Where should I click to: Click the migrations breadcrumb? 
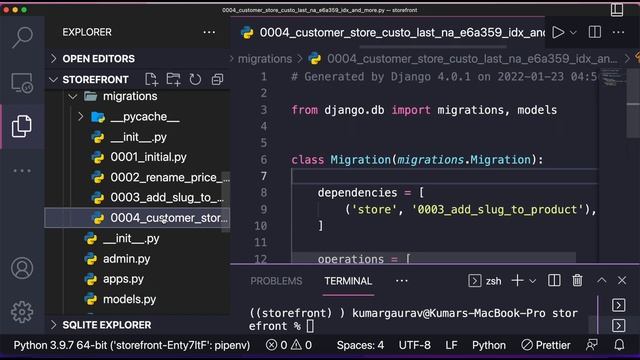pyautogui.click(x=265, y=59)
